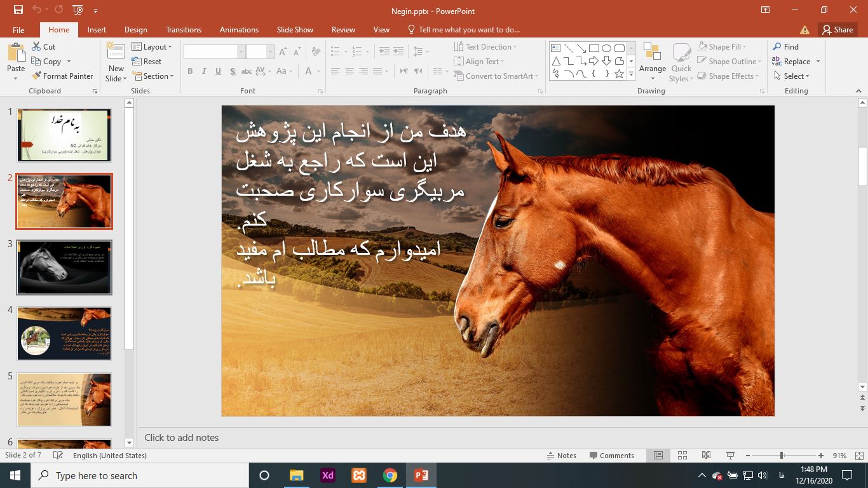Screen dimensions: 868x488
Task: Start Slide Show from status bar
Action: point(730,456)
